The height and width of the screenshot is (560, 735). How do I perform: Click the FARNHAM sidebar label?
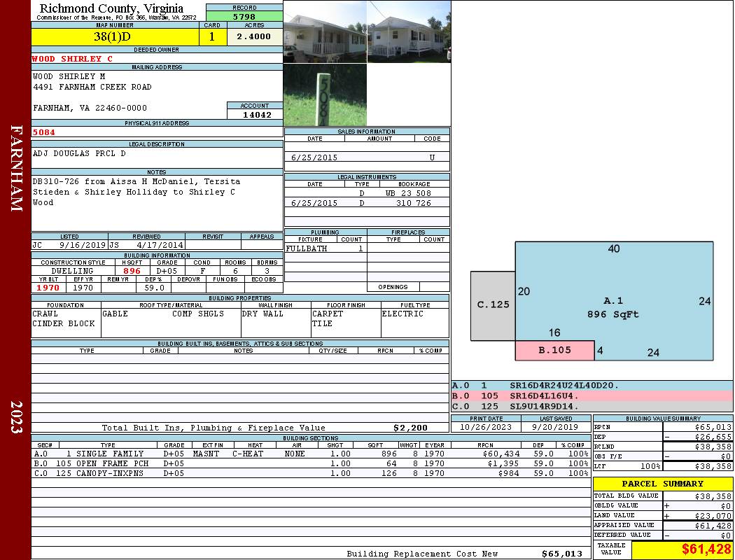(16, 168)
